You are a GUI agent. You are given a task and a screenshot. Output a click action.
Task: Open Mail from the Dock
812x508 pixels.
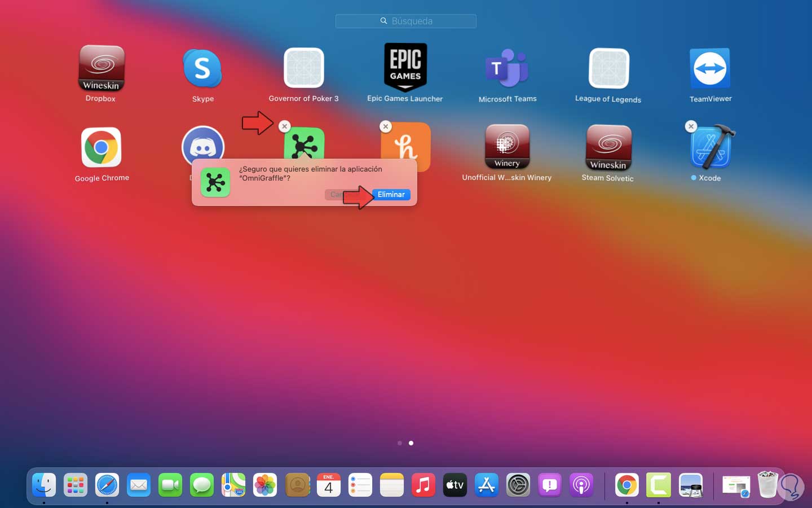click(x=139, y=485)
